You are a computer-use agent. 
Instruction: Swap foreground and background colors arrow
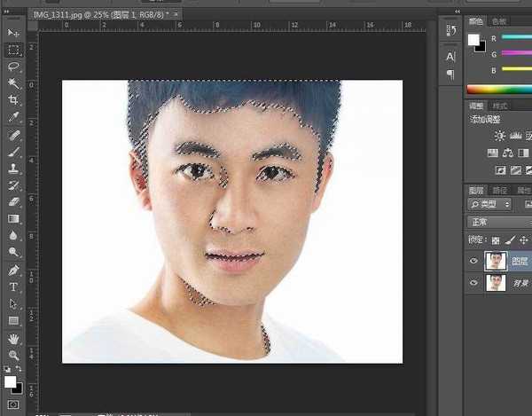19,369
